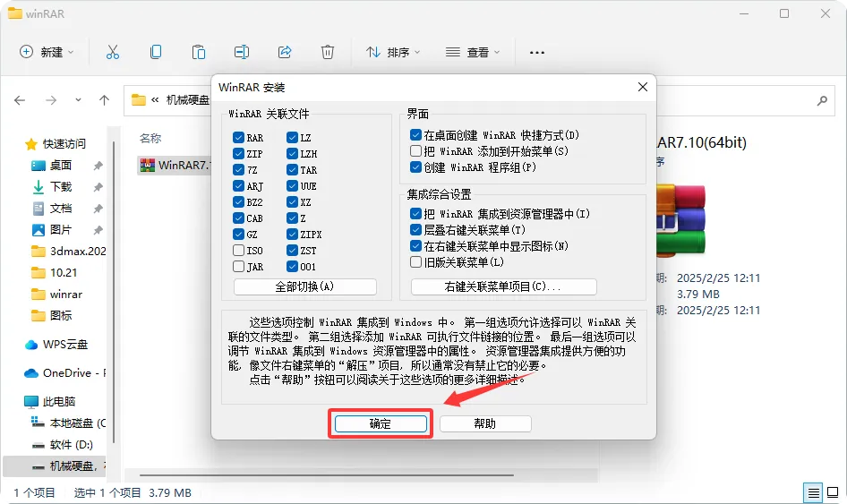Image resolution: width=847 pixels, height=504 pixels.
Task: Enable 把 WinRAR 添加到开始菜单 checkbox
Action: 415,150
